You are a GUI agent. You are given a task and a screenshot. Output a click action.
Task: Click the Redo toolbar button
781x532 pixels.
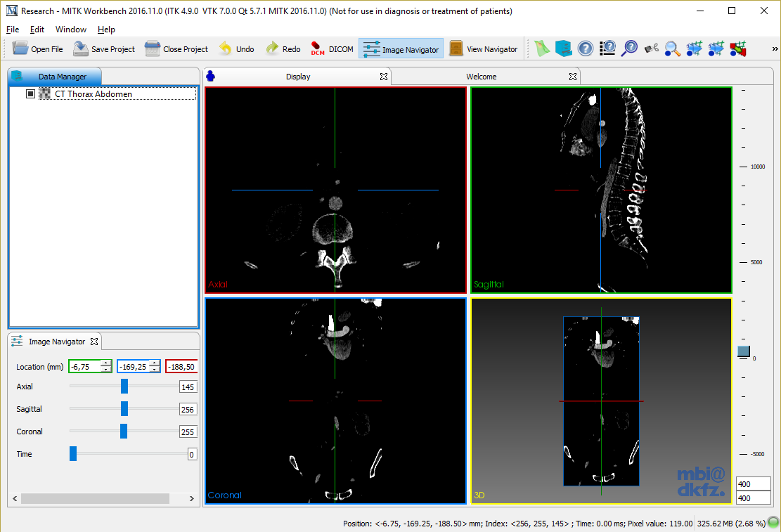[x=283, y=48]
